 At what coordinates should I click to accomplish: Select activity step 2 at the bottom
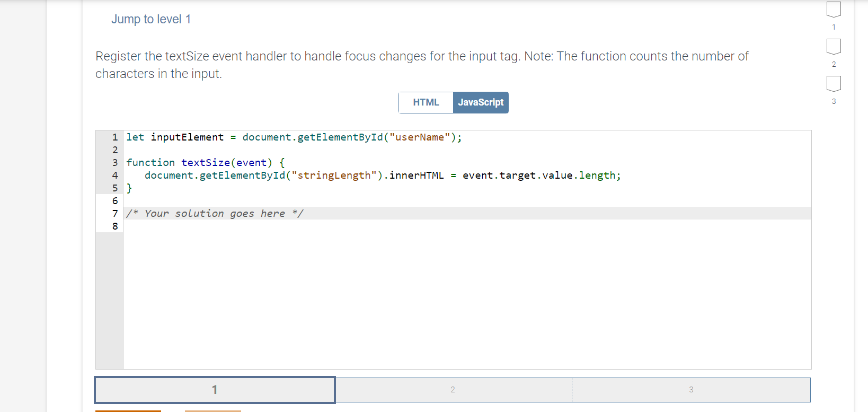point(453,390)
